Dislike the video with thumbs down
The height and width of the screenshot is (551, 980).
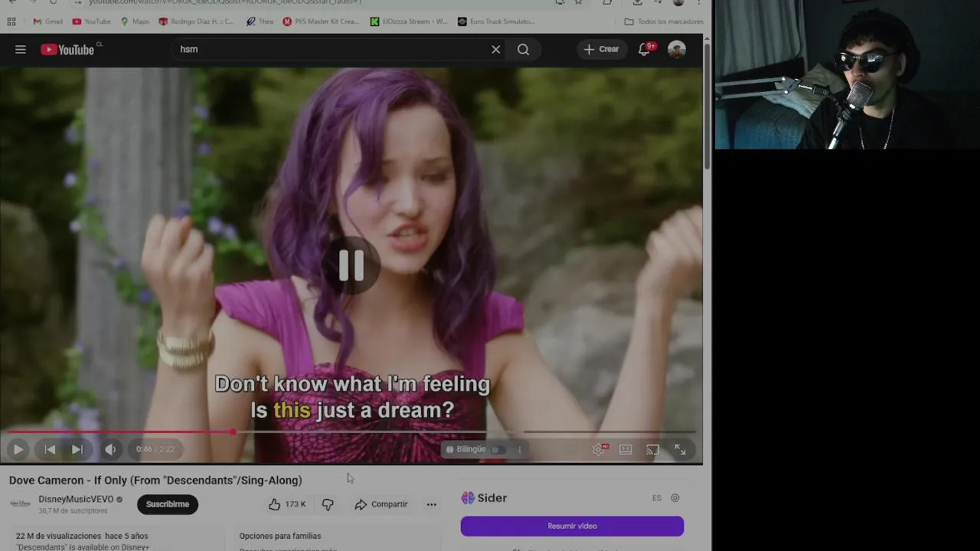(x=328, y=504)
